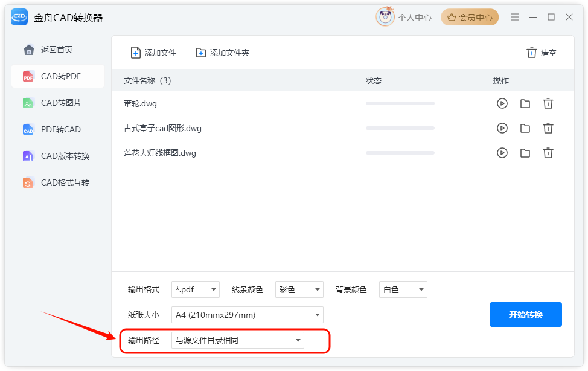This screenshot has width=588, height=371.
Task: Start converting 古式亭子cad图形.dwg with play icon
Action: tap(502, 129)
